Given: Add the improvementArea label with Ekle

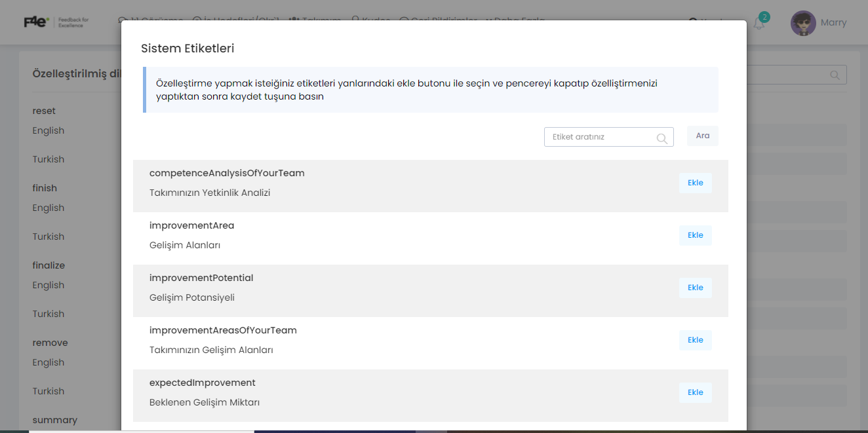Looking at the screenshot, I should tap(696, 235).
